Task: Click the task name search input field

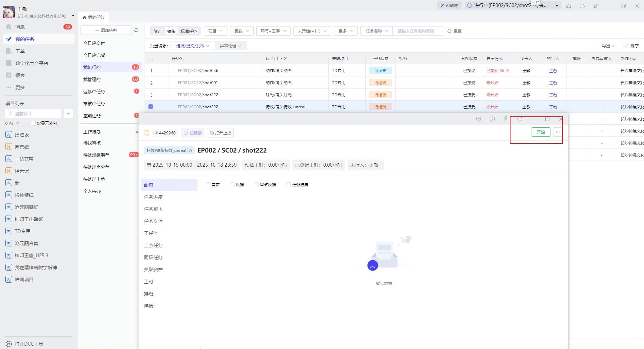Action: [x=418, y=31]
